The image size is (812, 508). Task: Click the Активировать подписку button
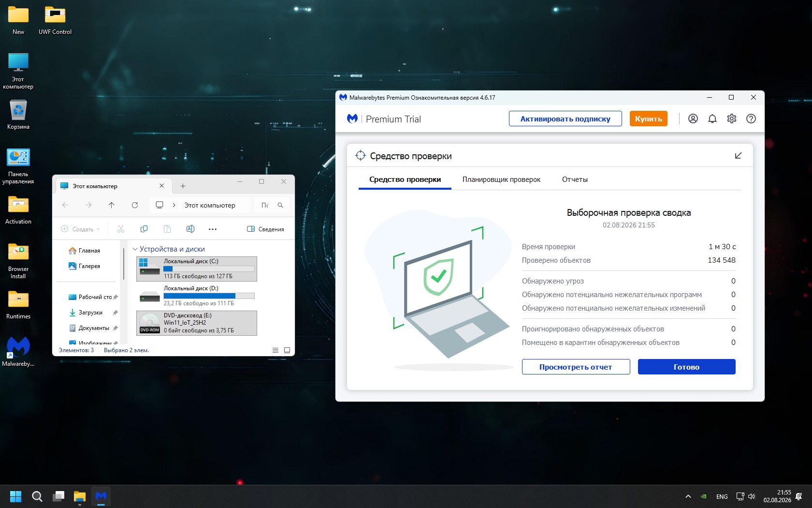pos(565,119)
